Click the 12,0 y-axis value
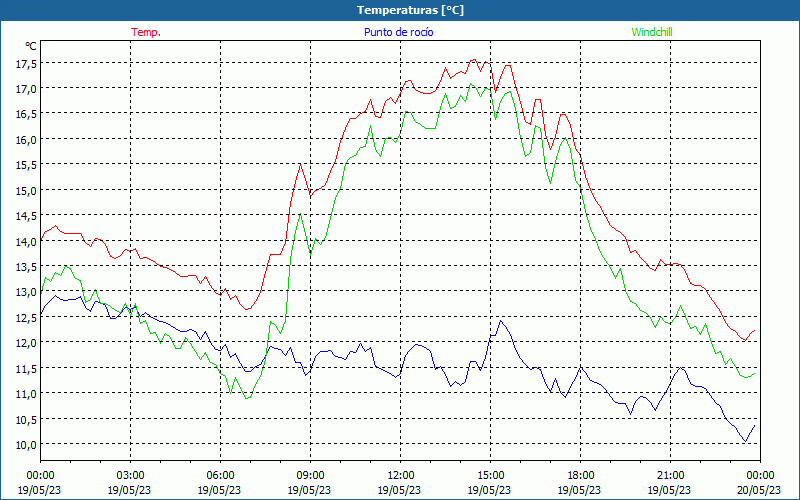Image resolution: width=800 pixels, height=500 pixels. [27, 343]
